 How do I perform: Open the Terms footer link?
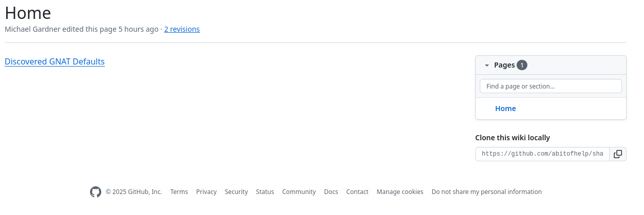click(179, 192)
